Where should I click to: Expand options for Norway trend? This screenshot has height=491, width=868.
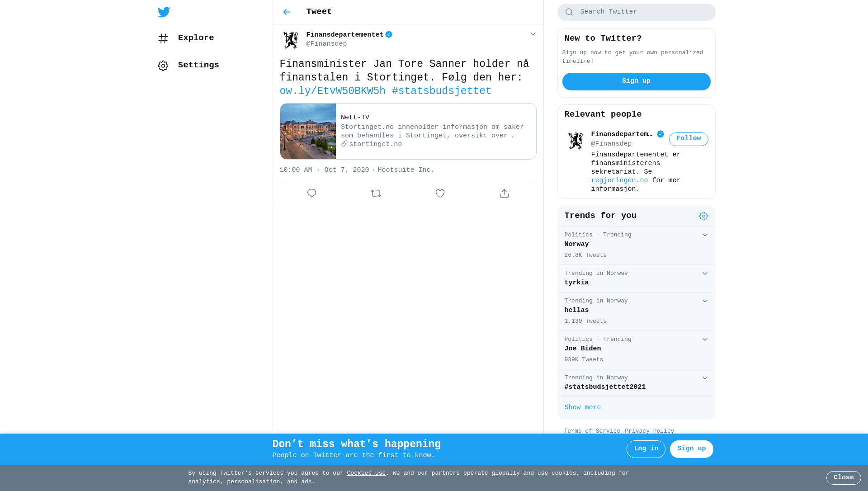click(x=705, y=235)
